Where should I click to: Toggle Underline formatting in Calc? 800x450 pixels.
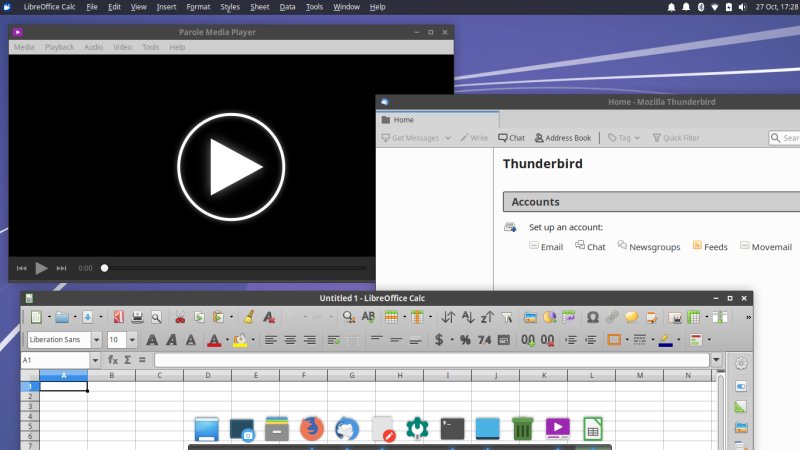click(190, 339)
